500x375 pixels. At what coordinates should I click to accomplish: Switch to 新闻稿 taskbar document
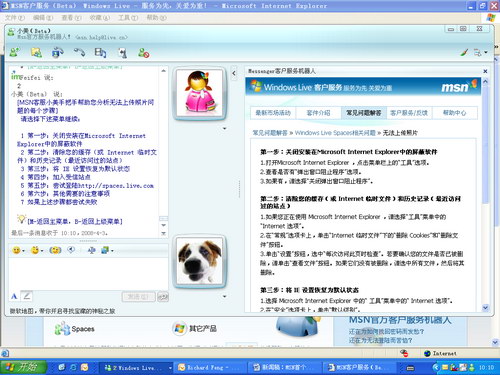point(284,368)
